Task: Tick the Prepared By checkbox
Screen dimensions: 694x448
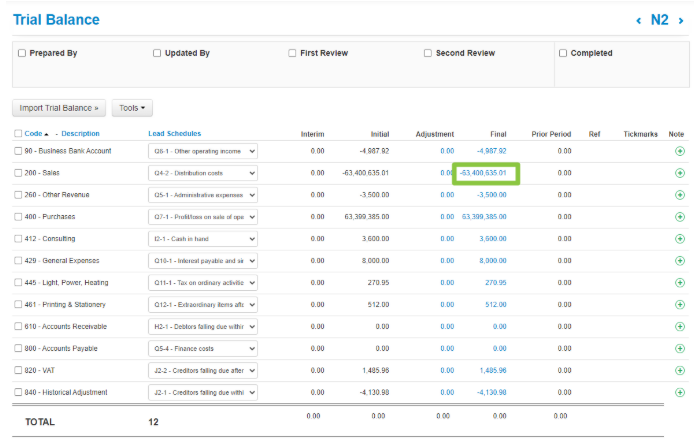Action: [x=22, y=53]
